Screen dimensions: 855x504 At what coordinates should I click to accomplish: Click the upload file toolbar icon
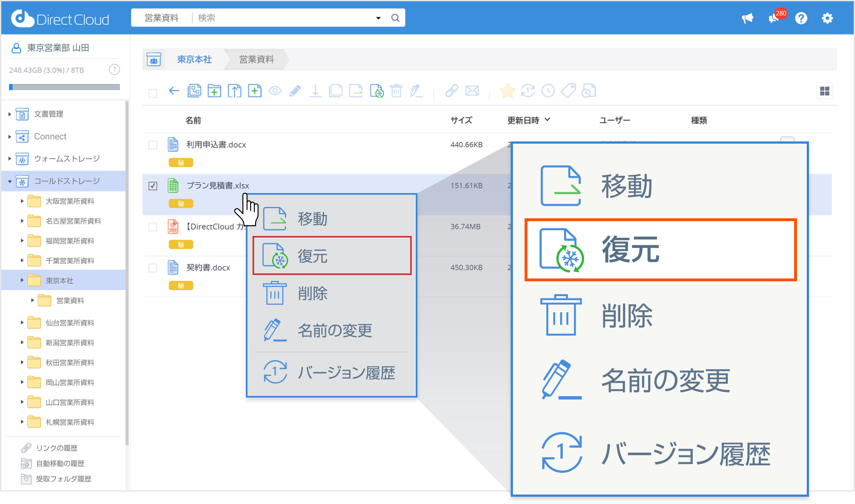tap(235, 91)
